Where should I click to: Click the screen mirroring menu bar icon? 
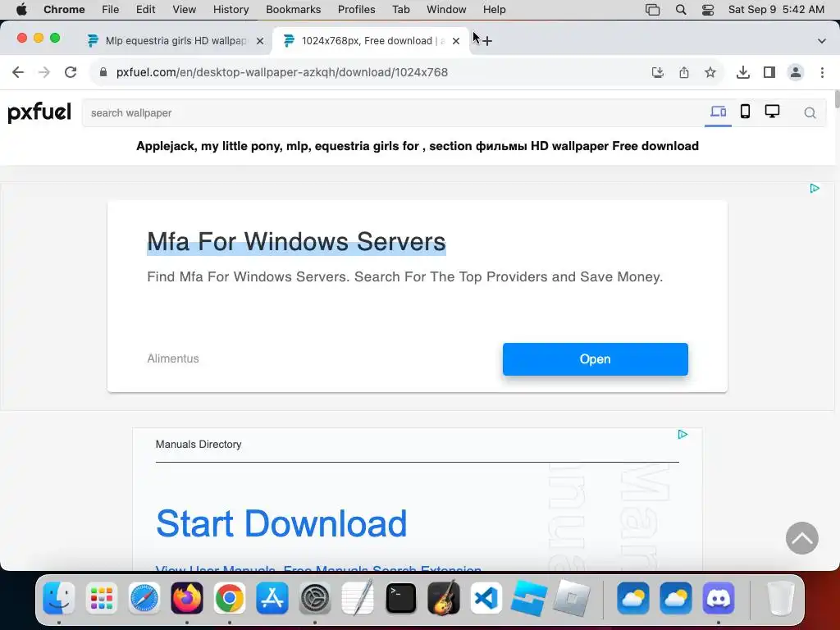click(x=652, y=9)
